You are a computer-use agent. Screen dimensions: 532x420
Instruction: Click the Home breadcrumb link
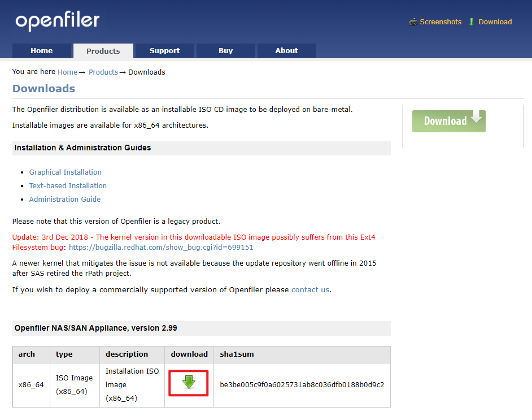67,72
